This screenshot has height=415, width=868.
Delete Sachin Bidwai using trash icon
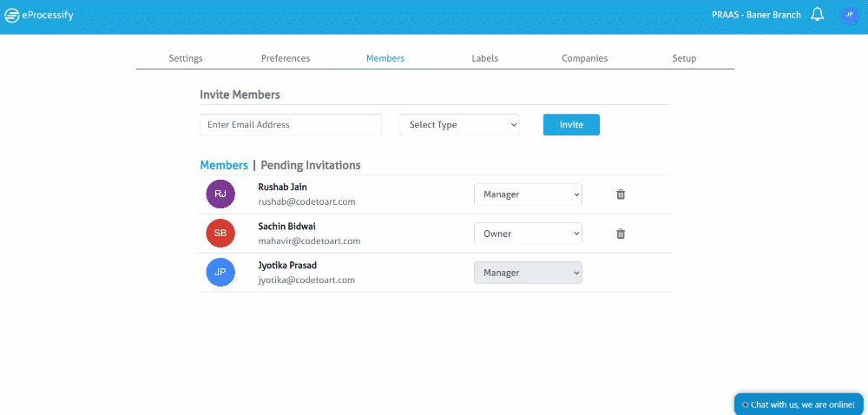621,234
